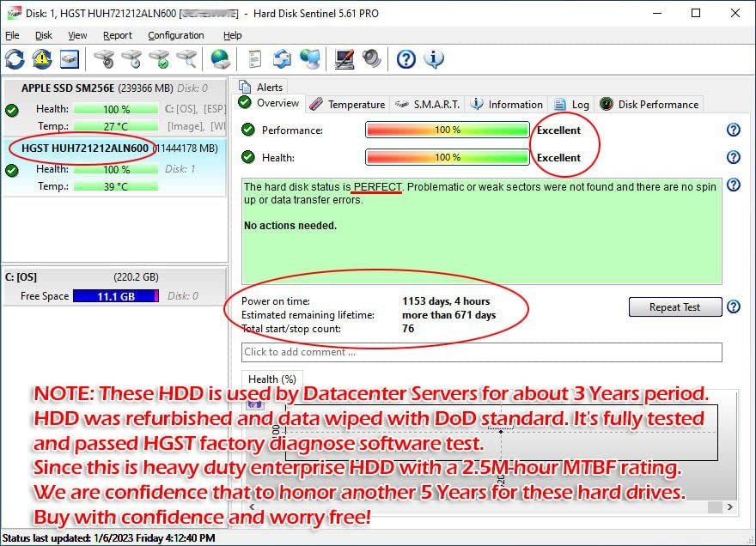The image size is (756, 546).
Task: Click the Performance 100 % gradient bar
Action: 447,130
